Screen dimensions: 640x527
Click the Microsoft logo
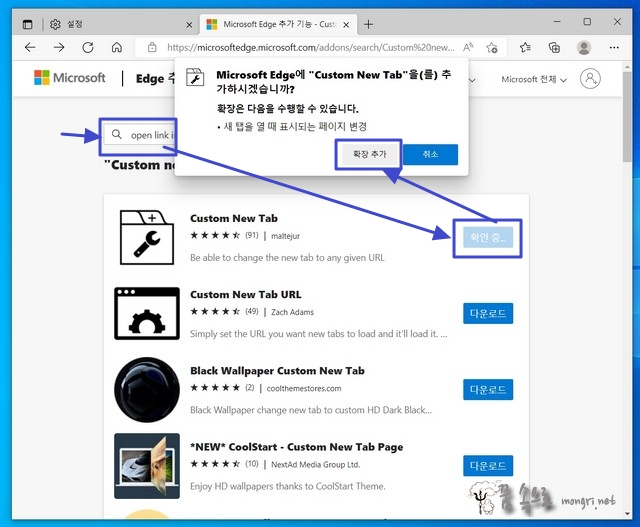click(70, 78)
